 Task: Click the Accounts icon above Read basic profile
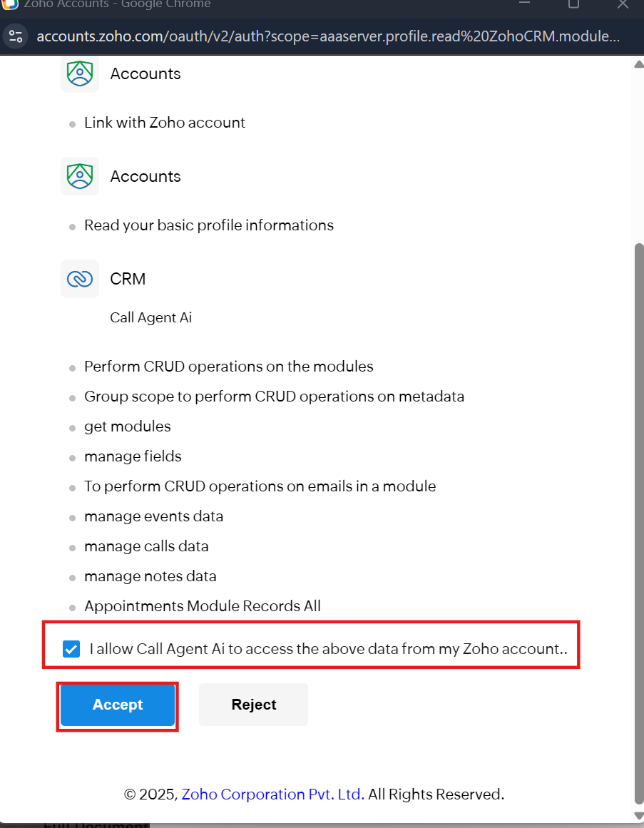pyautogui.click(x=80, y=176)
